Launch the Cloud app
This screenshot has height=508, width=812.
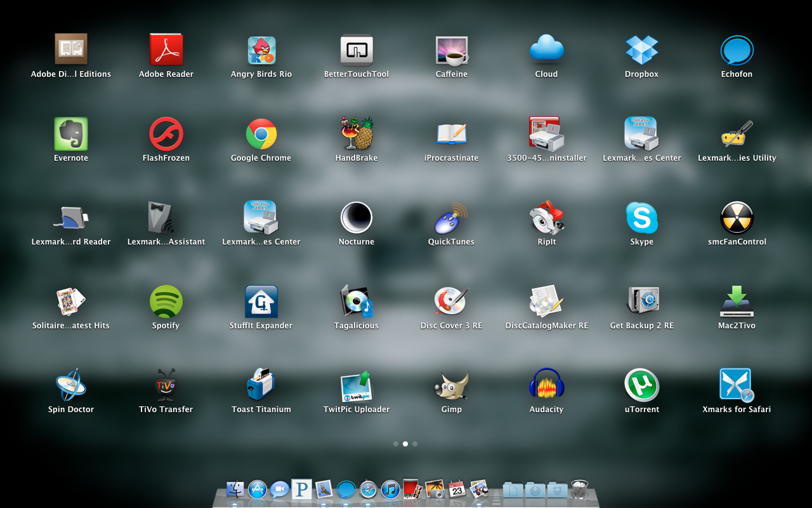click(547, 50)
